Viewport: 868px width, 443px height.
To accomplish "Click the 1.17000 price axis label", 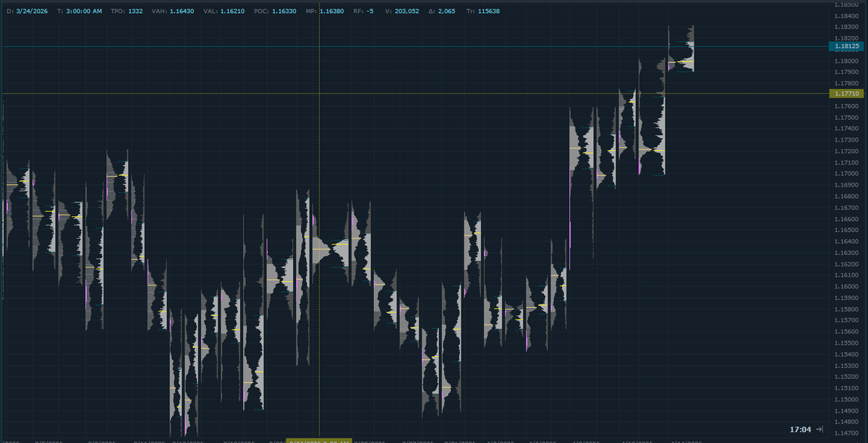I will pos(846,173).
